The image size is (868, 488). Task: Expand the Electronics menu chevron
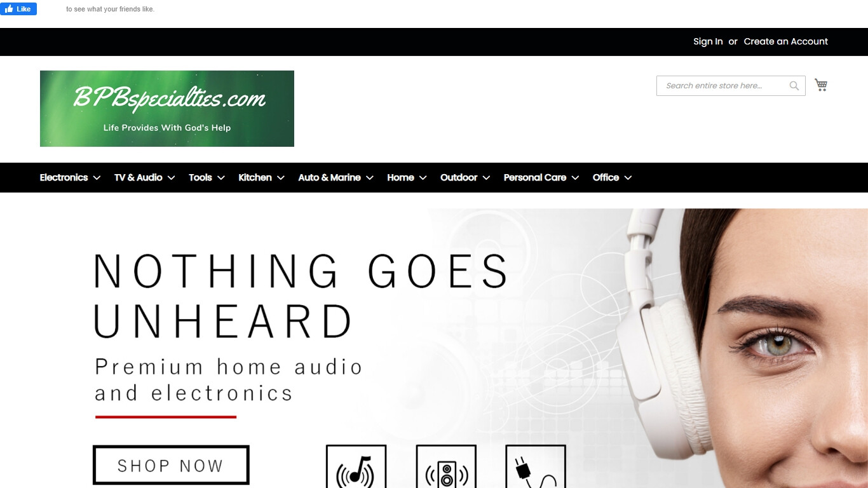(x=97, y=178)
